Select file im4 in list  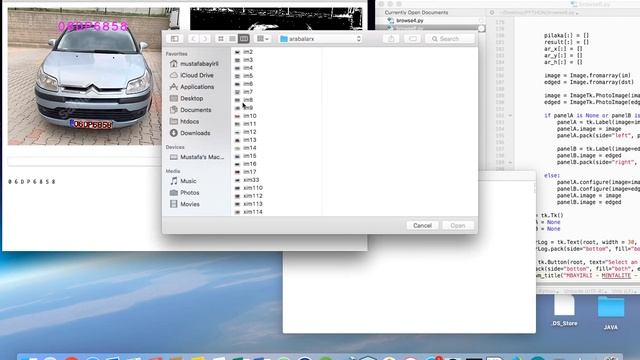pyautogui.click(x=244, y=68)
